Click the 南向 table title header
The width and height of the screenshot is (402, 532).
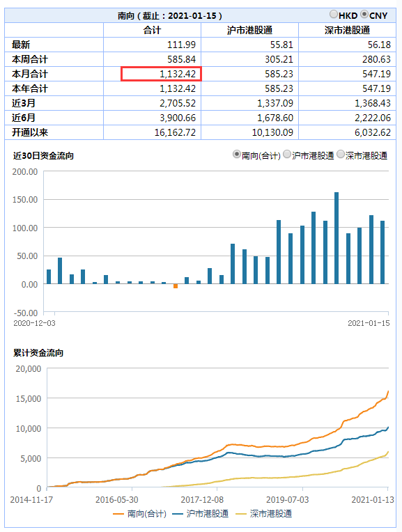[x=170, y=15]
